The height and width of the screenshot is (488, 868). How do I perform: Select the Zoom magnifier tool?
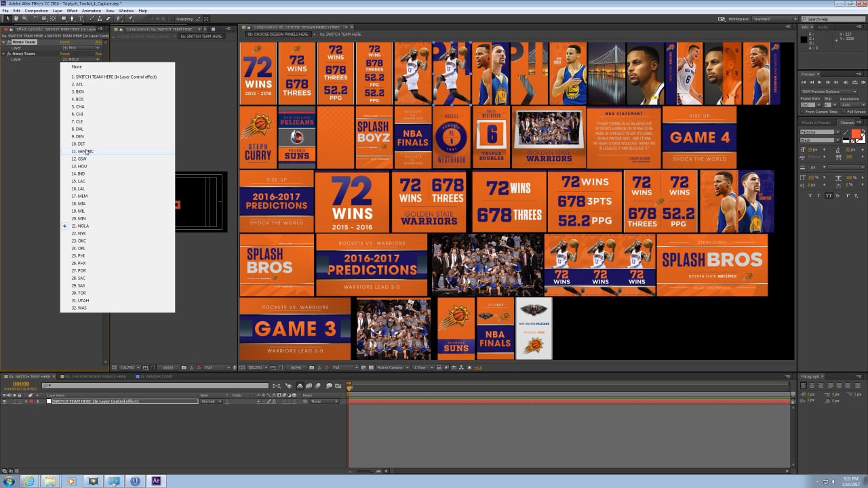25,18
